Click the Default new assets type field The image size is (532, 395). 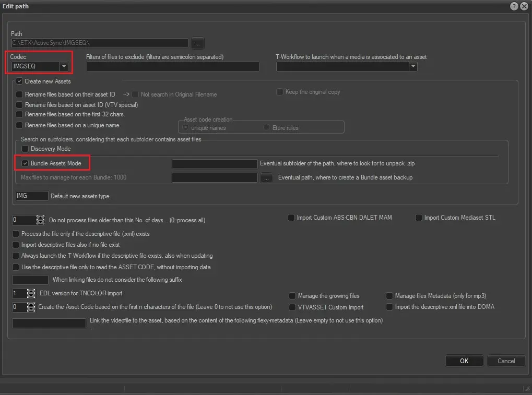pyautogui.click(x=32, y=196)
